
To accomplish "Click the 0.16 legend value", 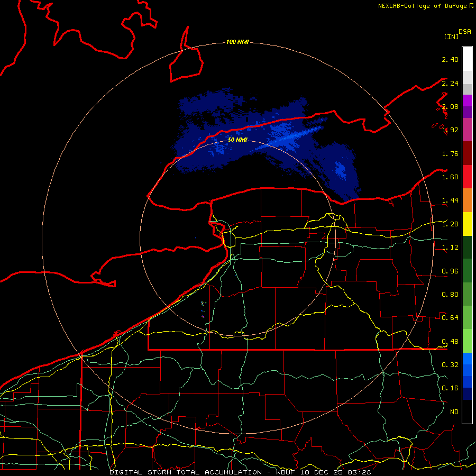I will [450, 388].
